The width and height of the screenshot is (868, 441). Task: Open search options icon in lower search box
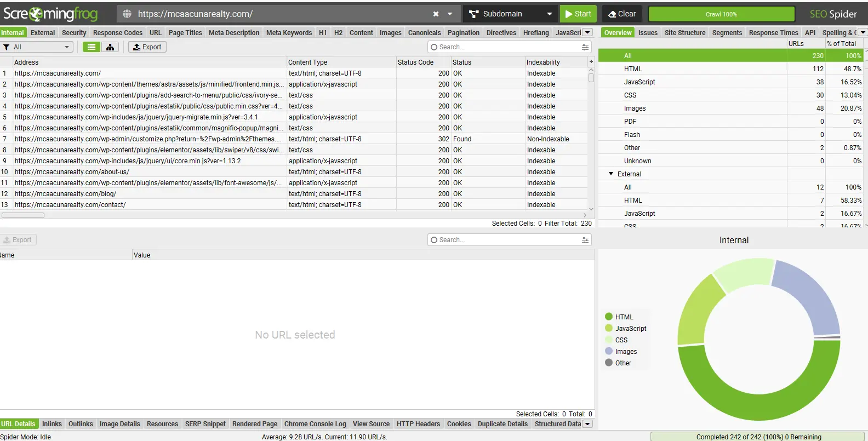pos(585,240)
